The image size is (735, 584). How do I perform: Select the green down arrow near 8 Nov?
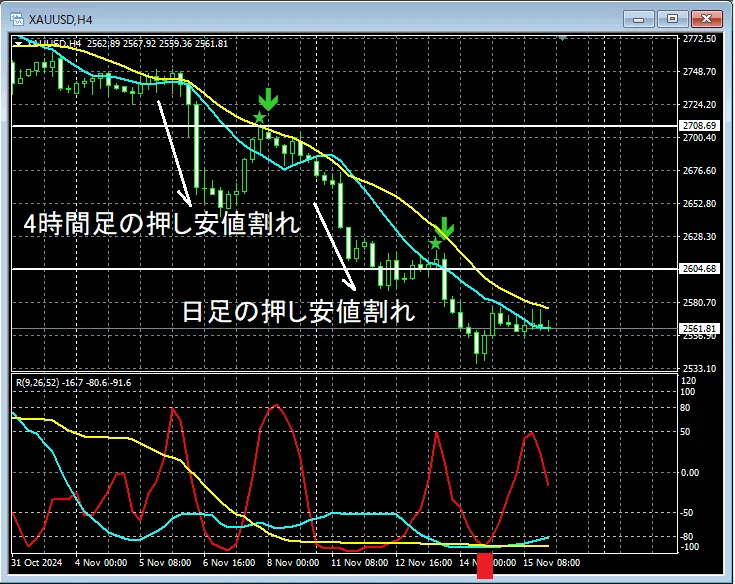[x=268, y=99]
